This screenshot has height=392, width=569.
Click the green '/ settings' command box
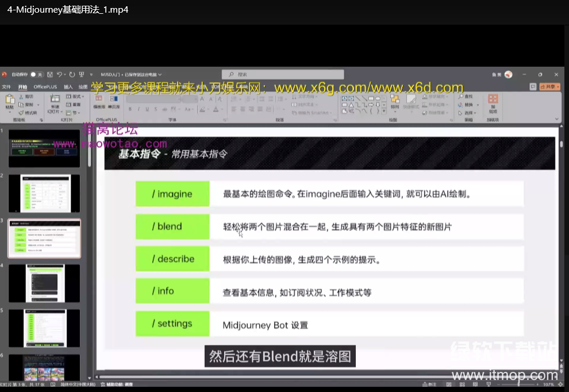(x=172, y=324)
